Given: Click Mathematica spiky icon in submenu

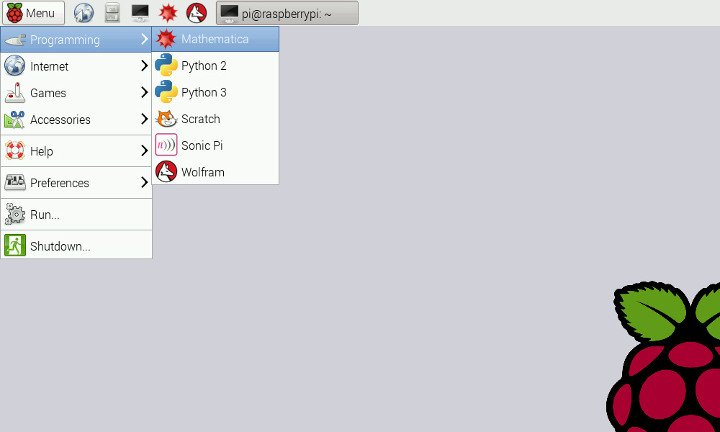Looking at the screenshot, I should coord(166,39).
